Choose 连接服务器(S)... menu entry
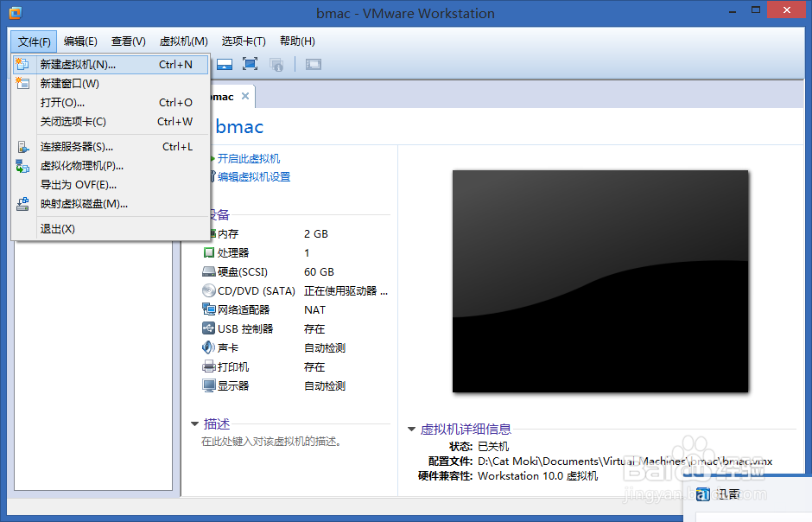This screenshot has height=522, width=812. (x=111, y=147)
